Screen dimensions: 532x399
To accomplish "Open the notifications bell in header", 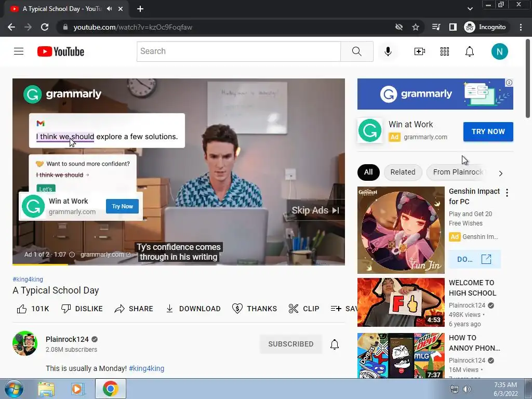I will (x=469, y=51).
